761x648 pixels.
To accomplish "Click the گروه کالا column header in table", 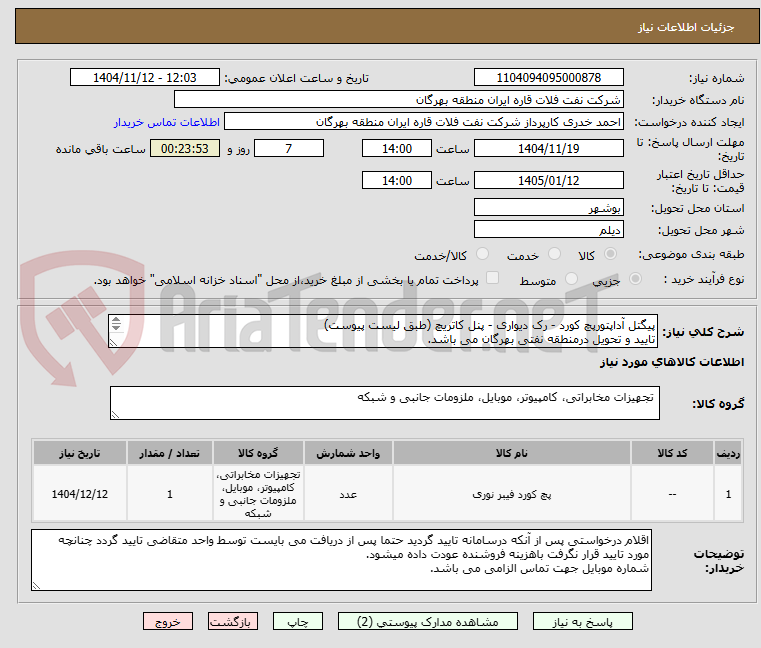I will [258, 453].
